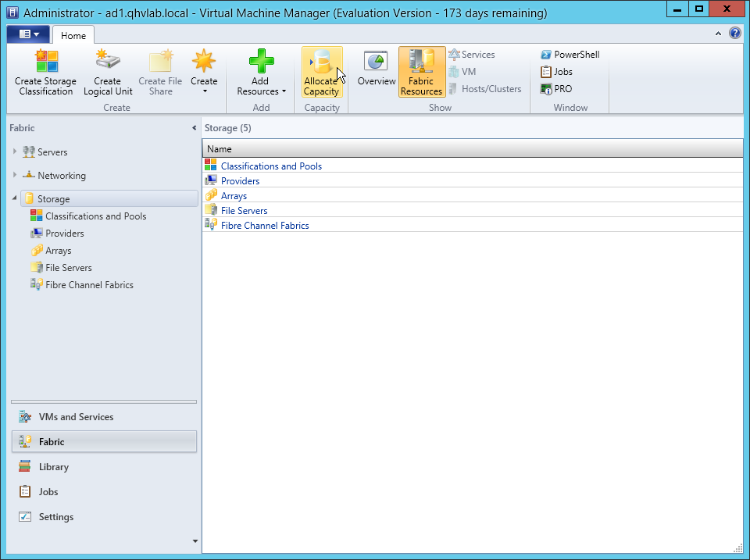This screenshot has height=560, width=750.
Task: Collapse the Storage tree node
Action: pyautogui.click(x=15, y=199)
